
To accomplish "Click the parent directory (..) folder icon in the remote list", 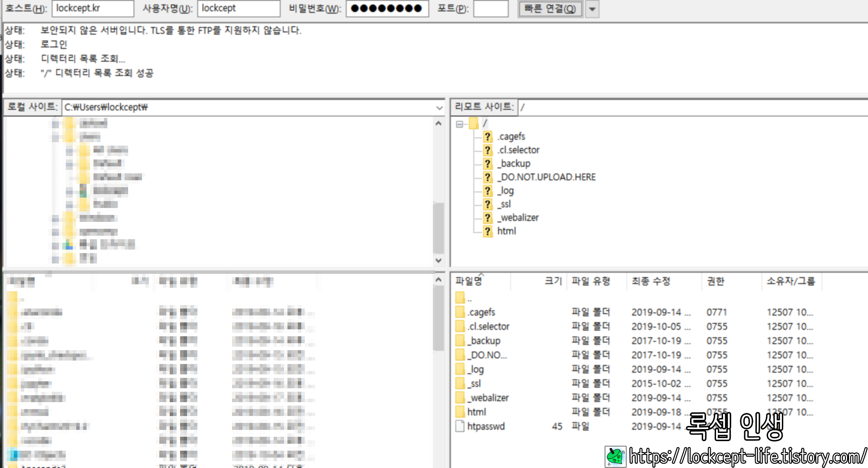I will point(460,298).
